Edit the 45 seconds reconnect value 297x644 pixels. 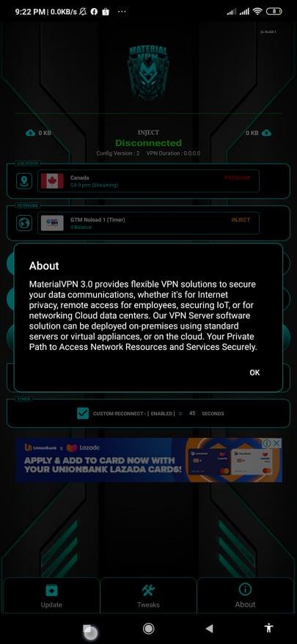click(192, 413)
